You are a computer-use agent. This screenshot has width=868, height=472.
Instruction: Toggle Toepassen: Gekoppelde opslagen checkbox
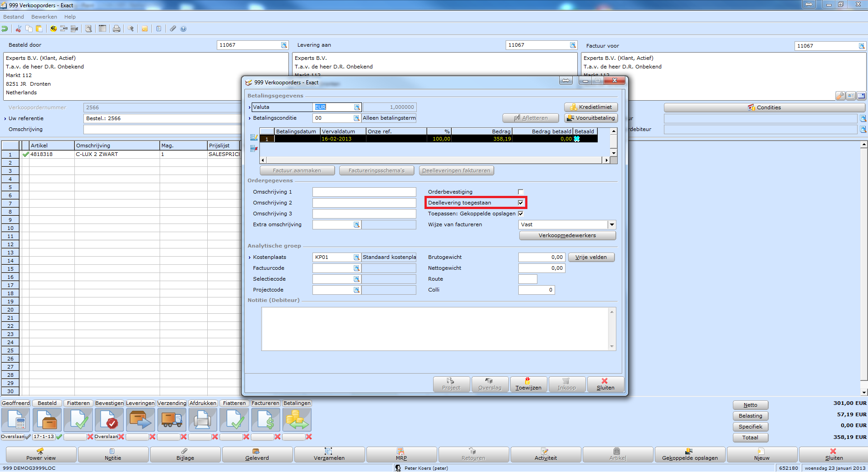521,214
